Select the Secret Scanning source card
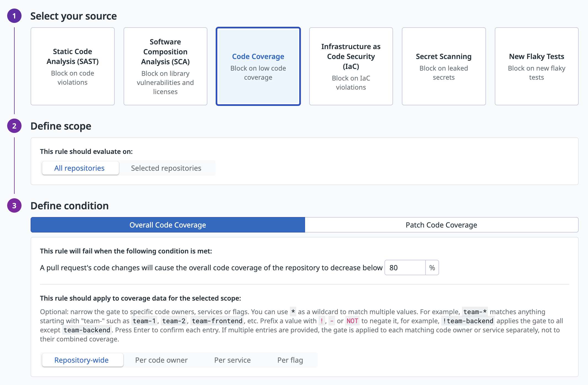 [x=443, y=66]
